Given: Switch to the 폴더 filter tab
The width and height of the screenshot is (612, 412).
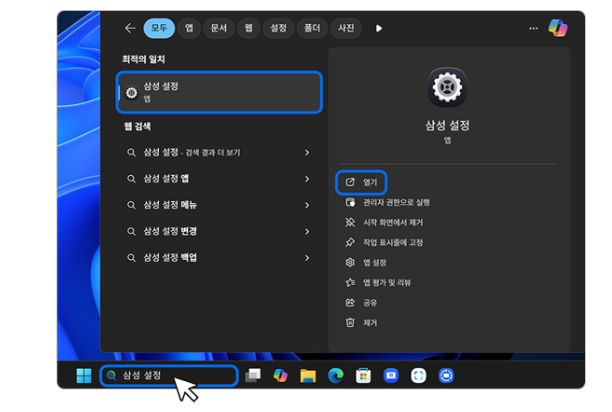Looking at the screenshot, I should [312, 28].
